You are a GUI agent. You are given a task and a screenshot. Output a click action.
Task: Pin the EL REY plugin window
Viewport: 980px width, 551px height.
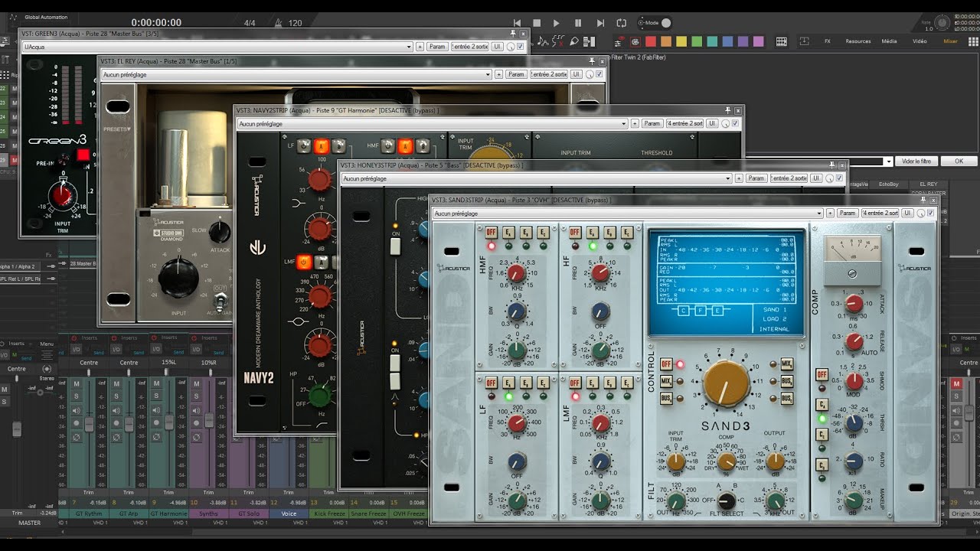pyautogui.click(x=592, y=61)
